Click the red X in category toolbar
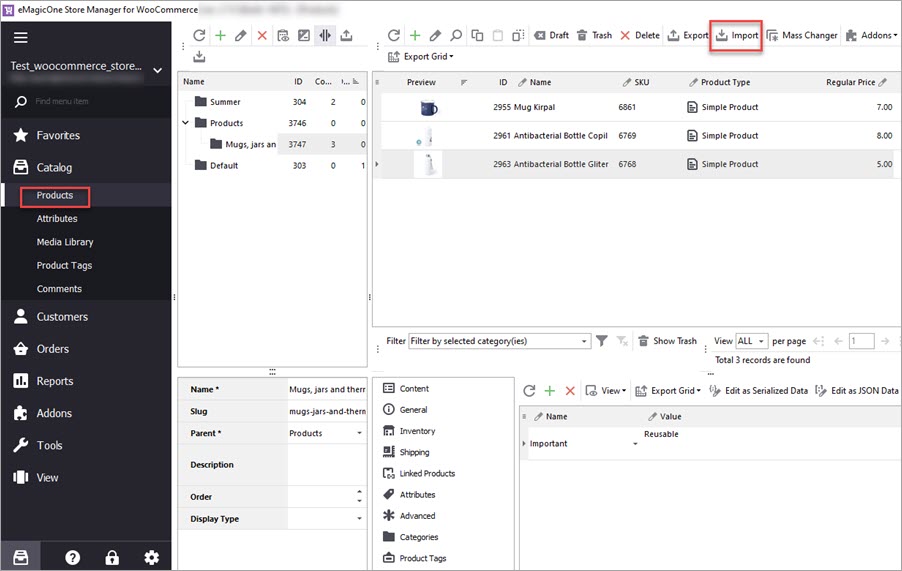Screen dimensions: 902x571 262,35
